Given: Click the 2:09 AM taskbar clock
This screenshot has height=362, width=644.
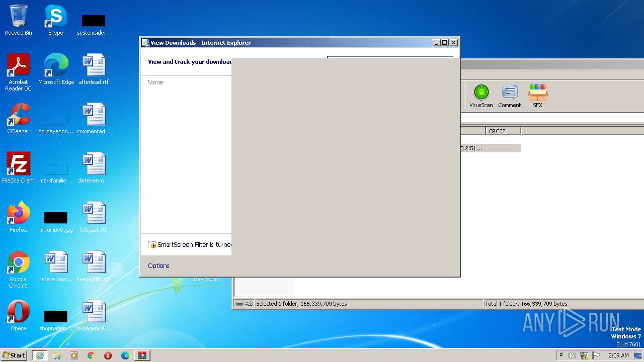Looking at the screenshot, I should [618, 355].
